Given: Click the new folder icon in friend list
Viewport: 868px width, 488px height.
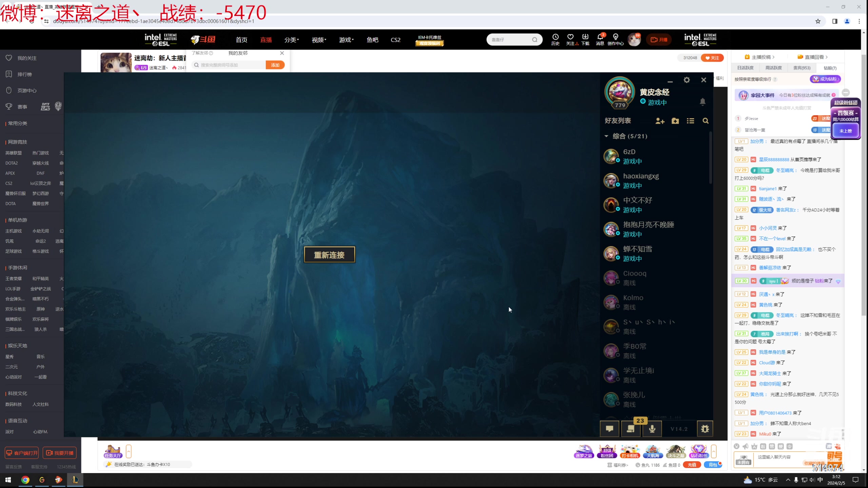Looking at the screenshot, I should point(675,121).
